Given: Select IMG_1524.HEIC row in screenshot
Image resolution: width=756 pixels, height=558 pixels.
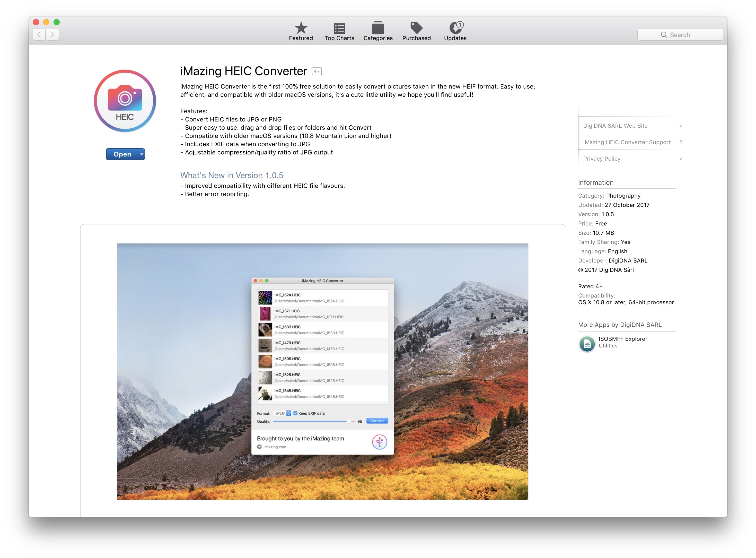Looking at the screenshot, I should coord(322,298).
